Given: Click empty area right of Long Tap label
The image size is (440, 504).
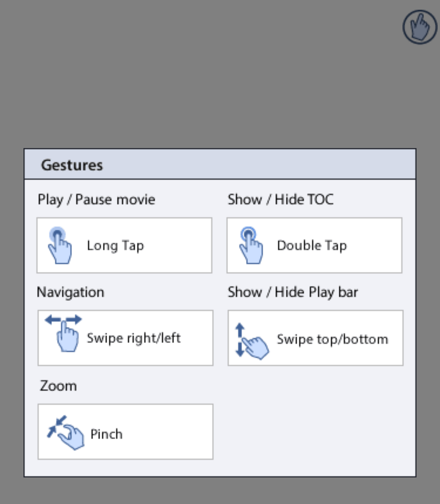Looking at the screenshot, I should (x=178, y=245).
